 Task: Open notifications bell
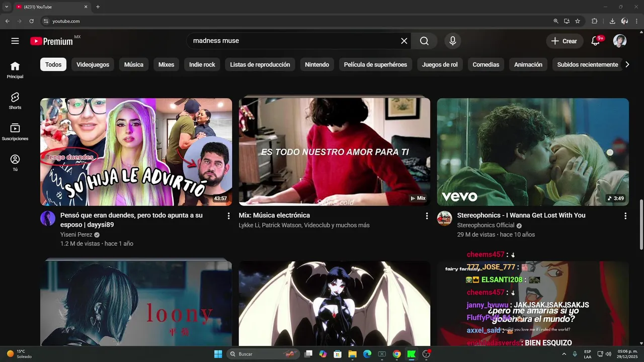(x=596, y=41)
